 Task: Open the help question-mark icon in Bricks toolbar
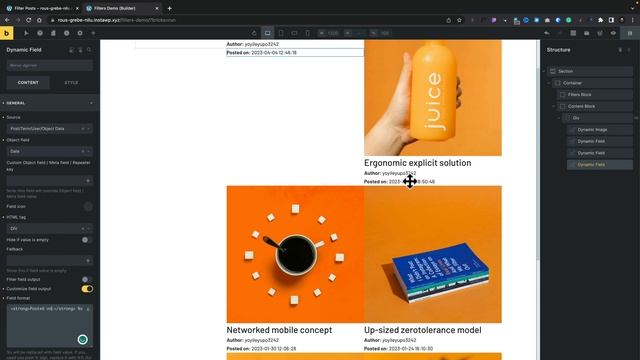click(x=40, y=33)
